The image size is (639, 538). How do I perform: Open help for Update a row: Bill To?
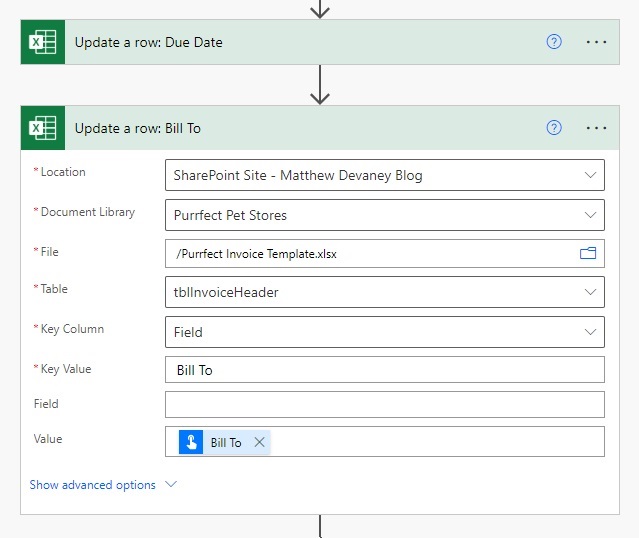click(554, 128)
